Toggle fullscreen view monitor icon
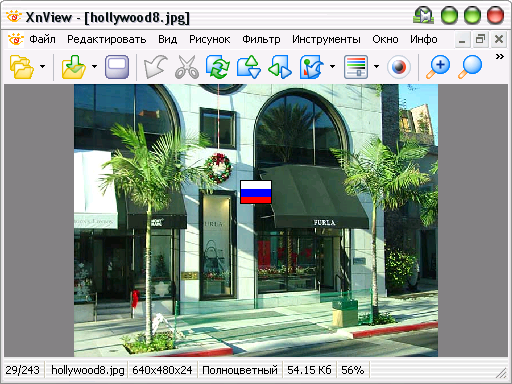 (x=117, y=67)
